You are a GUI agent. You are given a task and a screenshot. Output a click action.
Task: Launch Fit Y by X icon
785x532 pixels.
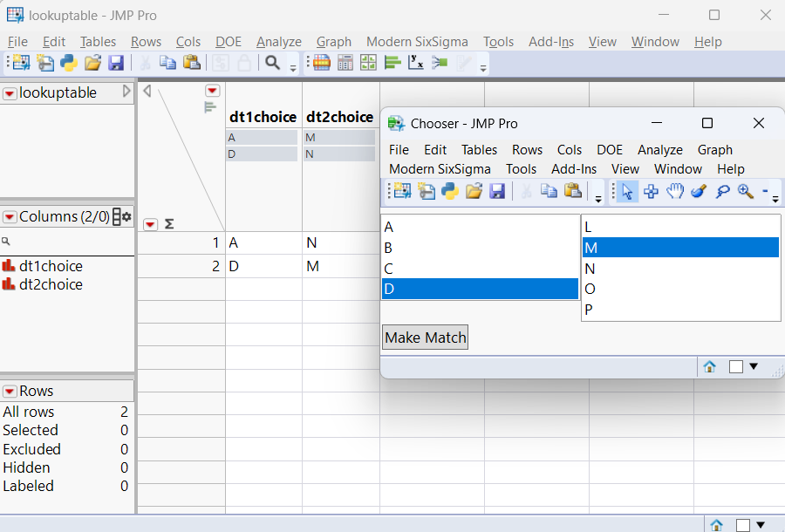point(416,63)
